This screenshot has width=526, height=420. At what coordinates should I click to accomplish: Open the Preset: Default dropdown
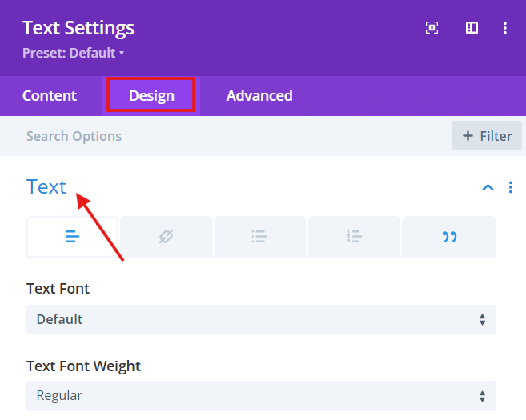click(73, 53)
